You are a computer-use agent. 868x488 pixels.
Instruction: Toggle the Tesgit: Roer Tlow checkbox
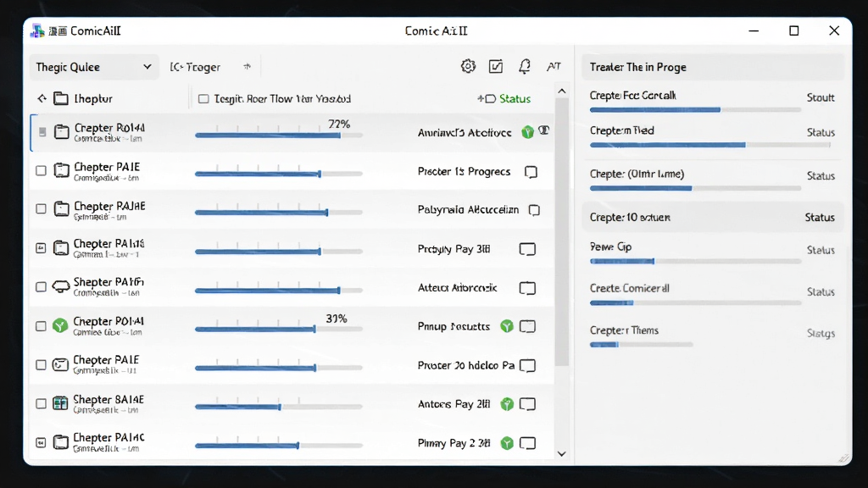(x=203, y=98)
